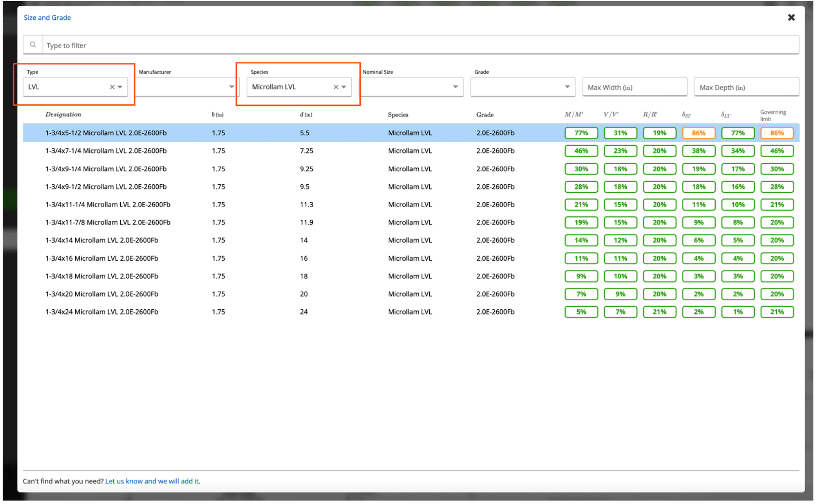Image resolution: width=816 pixels, height=504 pixels.
Task: Select the 1-3/4x20 Microllam LVL row
Action: [411, 294]
